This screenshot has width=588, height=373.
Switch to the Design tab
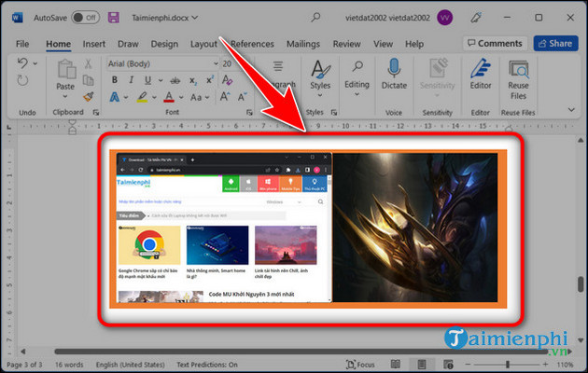(164, 44)
